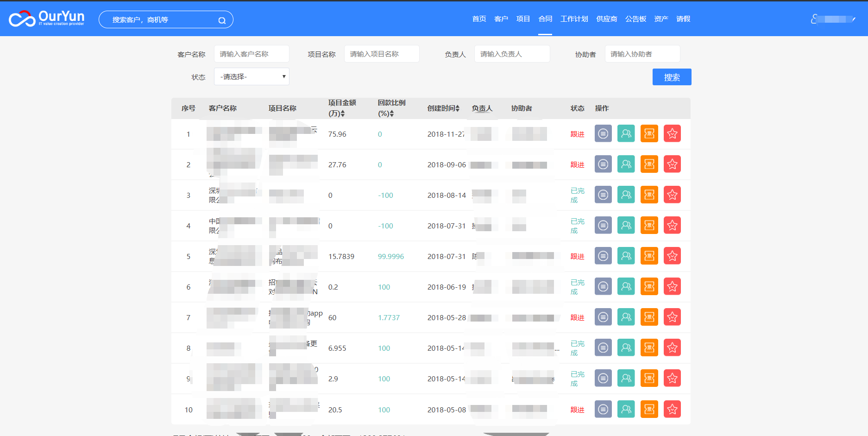Click collaborators icon in row 4

point(626,225)
